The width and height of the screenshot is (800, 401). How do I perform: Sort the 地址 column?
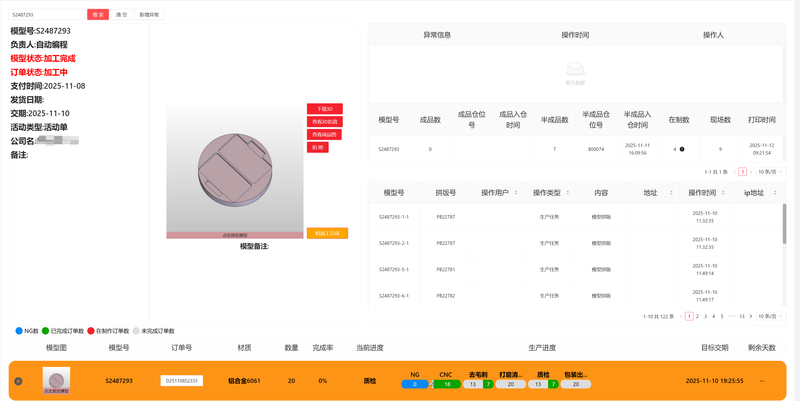[671, 193]
